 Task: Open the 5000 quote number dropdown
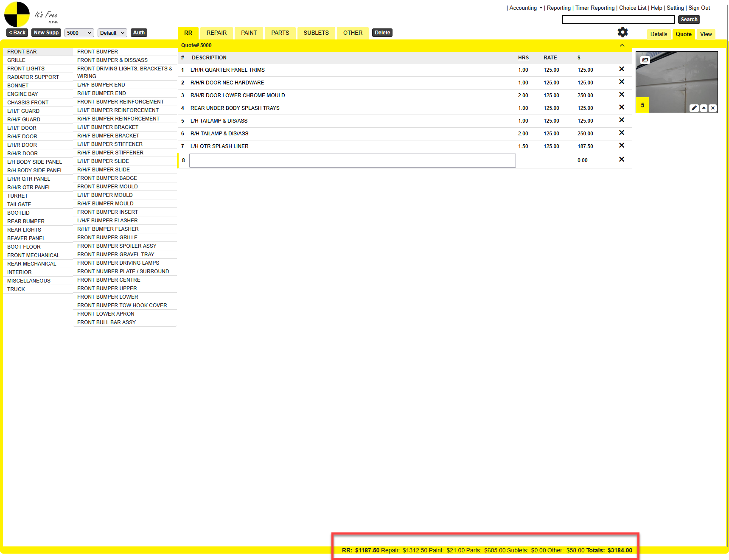[79, 33]
